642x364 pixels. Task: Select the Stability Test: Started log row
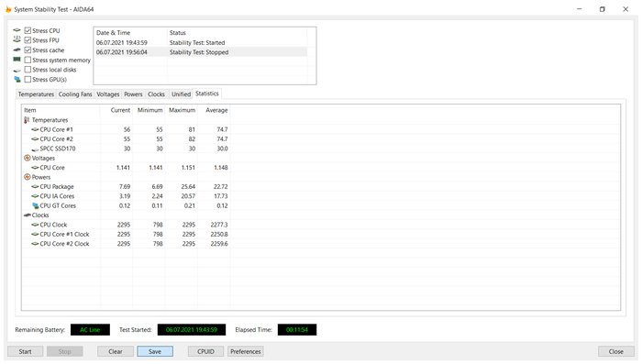pos(201,42)
